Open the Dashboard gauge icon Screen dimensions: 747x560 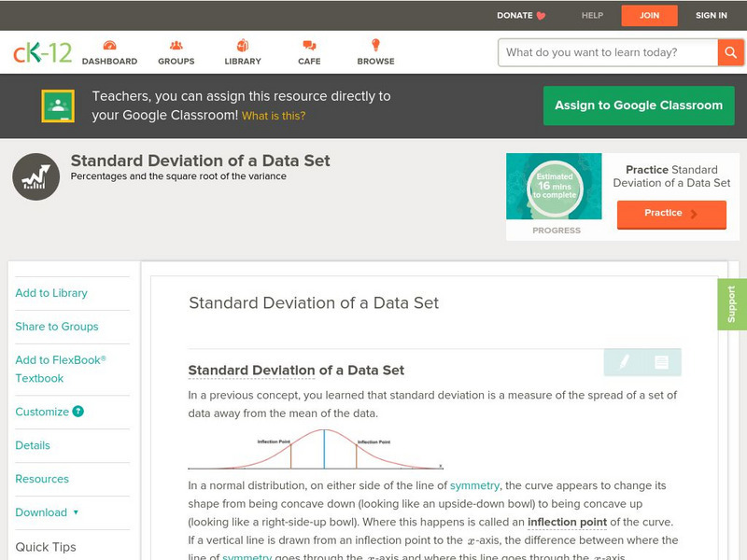tap(109, 45)
